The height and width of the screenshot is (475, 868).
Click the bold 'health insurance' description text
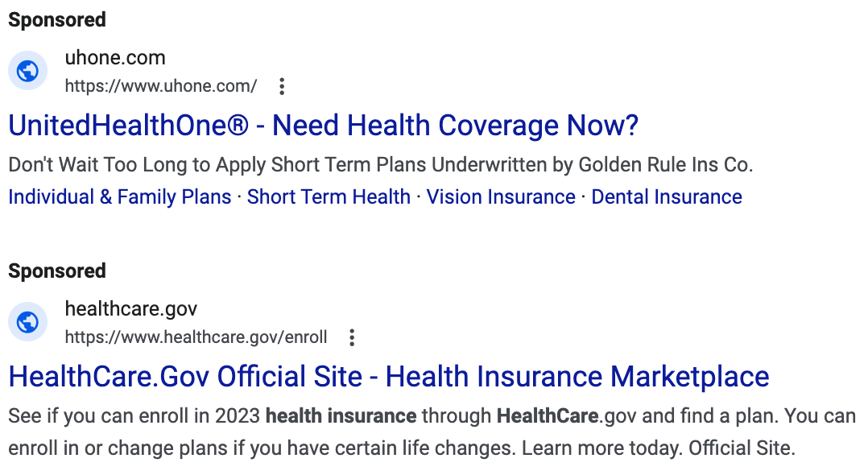341,416
